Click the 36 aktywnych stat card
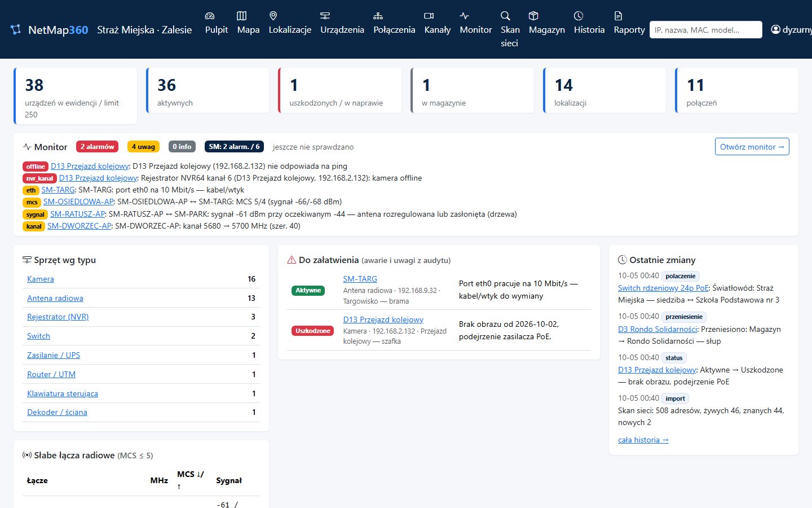Image resolution: width=812 pixels, height=508 pixels. point(208,90)
